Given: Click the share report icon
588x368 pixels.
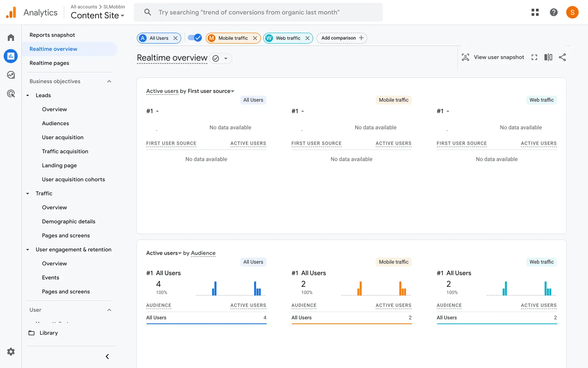Looking at the screenshot, I should (562, 57).
